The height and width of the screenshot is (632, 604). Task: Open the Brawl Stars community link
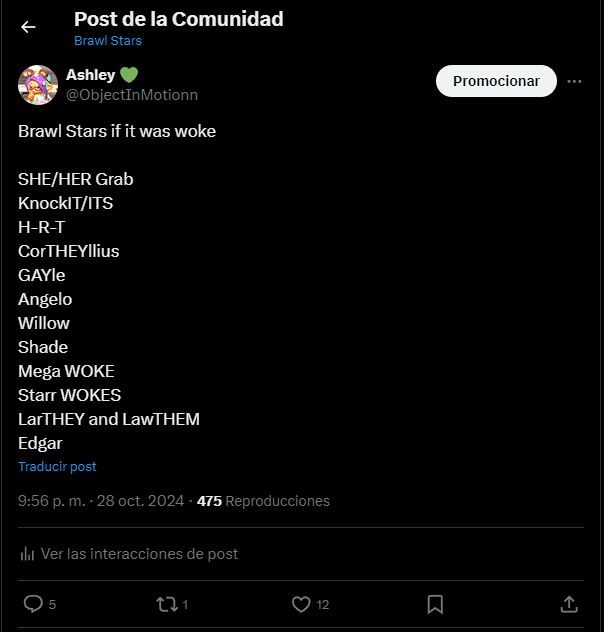[108, 41]
